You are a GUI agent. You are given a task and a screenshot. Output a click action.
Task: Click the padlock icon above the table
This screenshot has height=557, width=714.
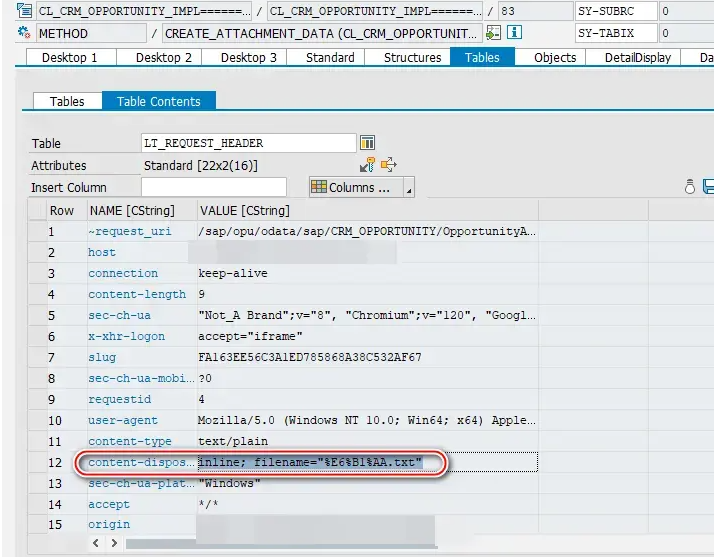(689, 187)
